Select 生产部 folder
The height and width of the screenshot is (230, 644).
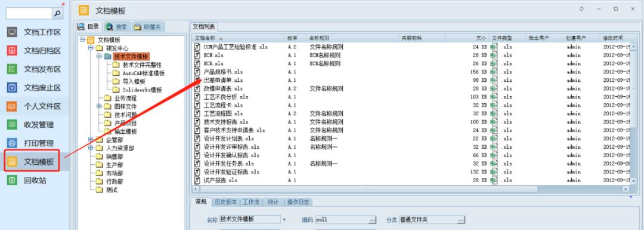click(114, 165)
